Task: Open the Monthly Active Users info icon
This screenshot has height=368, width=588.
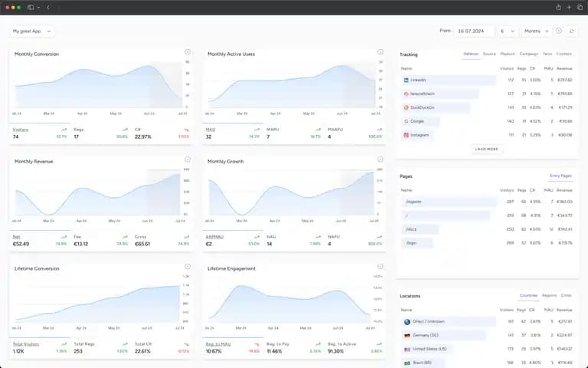Action: tap(380, 52)
